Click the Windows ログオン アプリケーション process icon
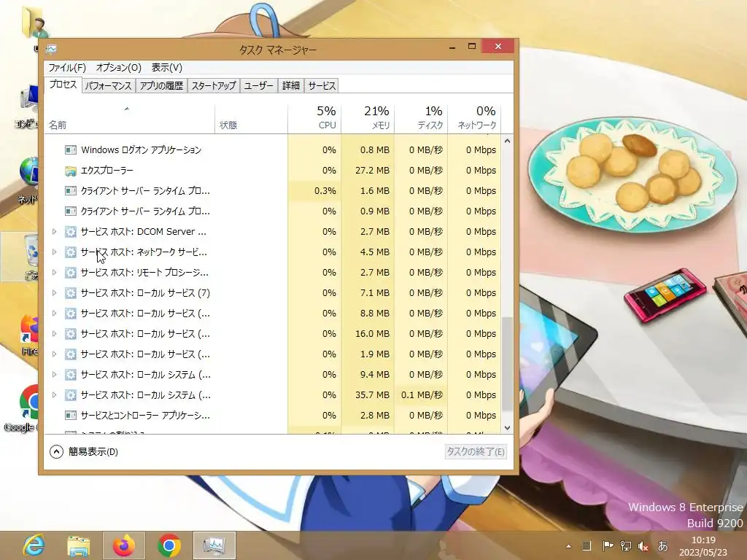 click(x=71, y=150)
